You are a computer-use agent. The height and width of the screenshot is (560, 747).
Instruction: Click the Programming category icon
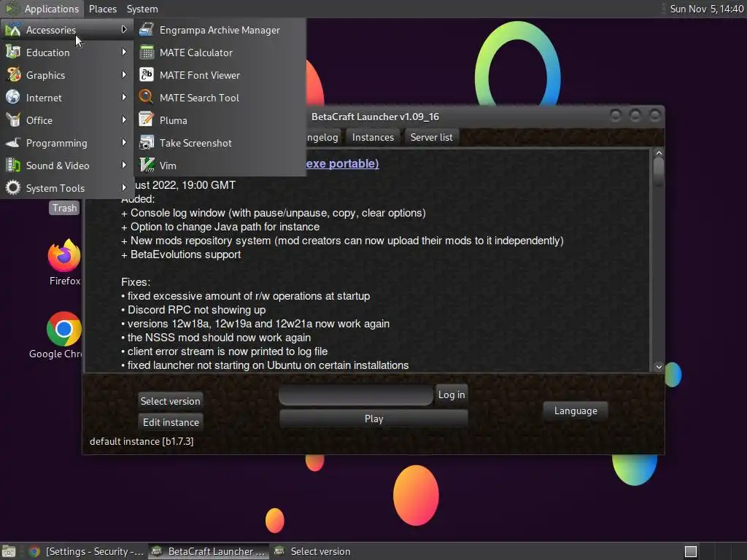(13, 142)
